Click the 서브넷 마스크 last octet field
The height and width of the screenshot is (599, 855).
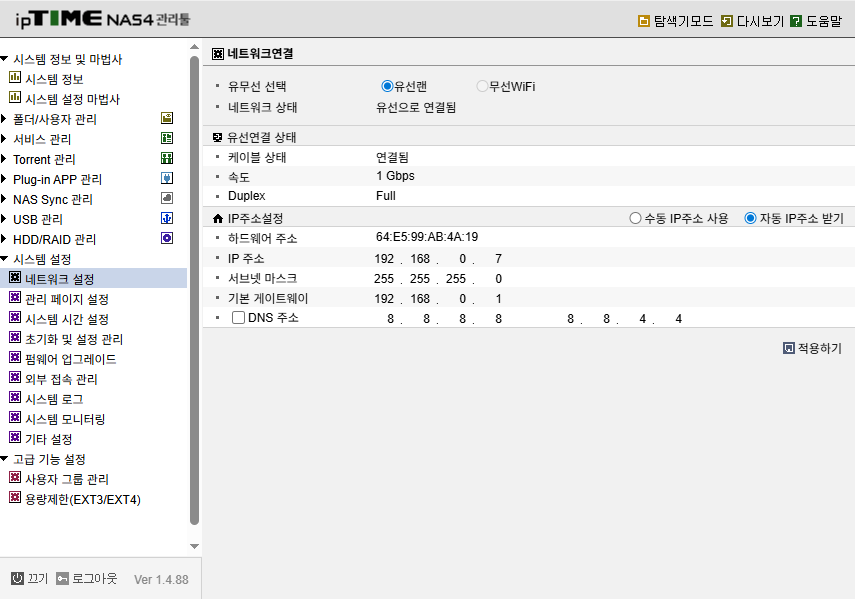pos(498,279)
